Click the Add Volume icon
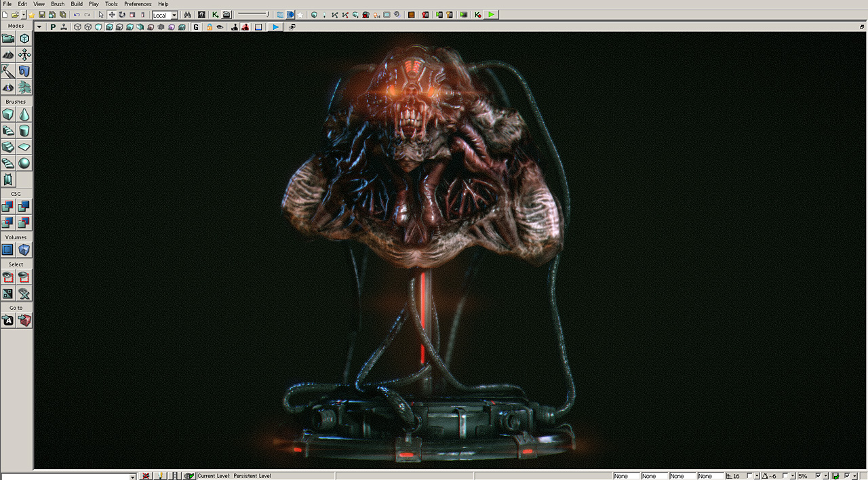This screenshot has width=868, height=480. tap(24, 250)
